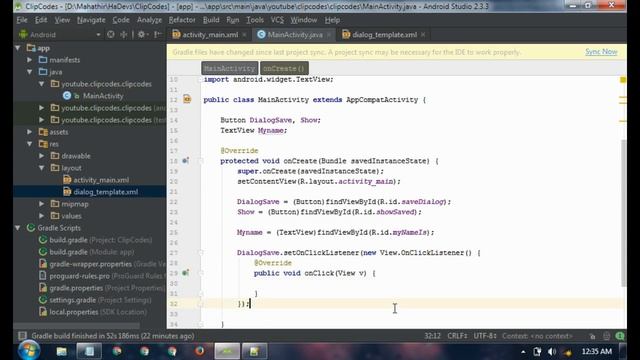Close the MainActivity.java tab
640x360 pixels.
(329, 35)
